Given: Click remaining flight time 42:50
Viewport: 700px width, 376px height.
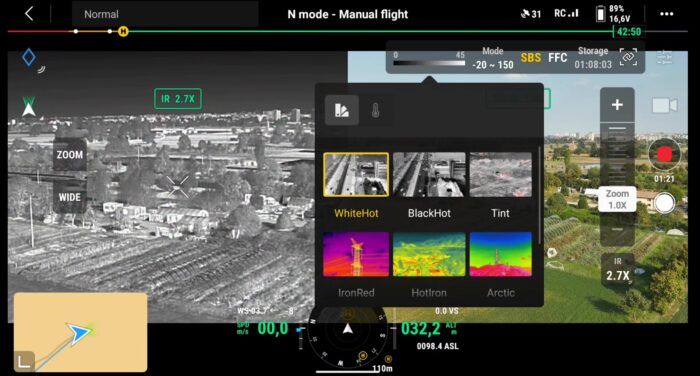Looking at the screenshot, I should coord(629,32).
